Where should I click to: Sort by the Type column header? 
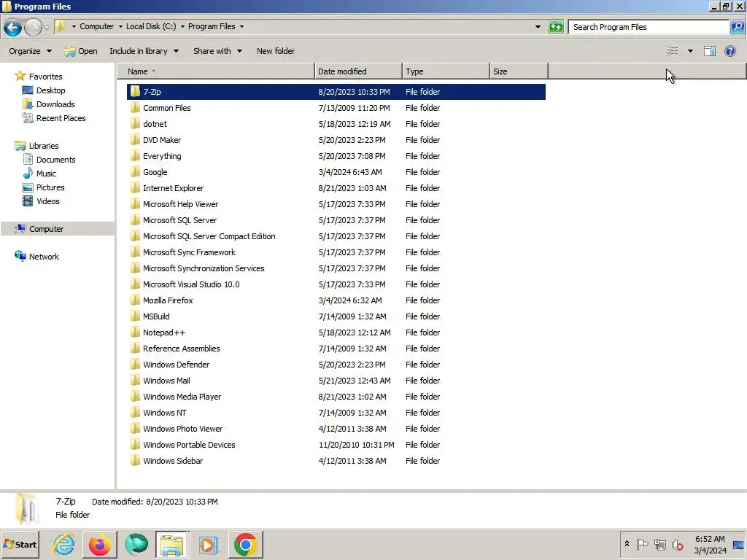point(446,71)
